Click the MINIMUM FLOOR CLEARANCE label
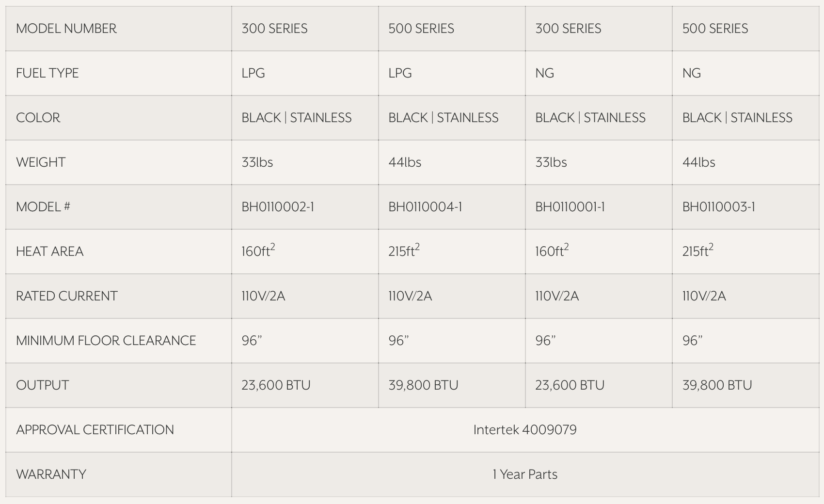The image size is (824, 504). coord(106,341)
